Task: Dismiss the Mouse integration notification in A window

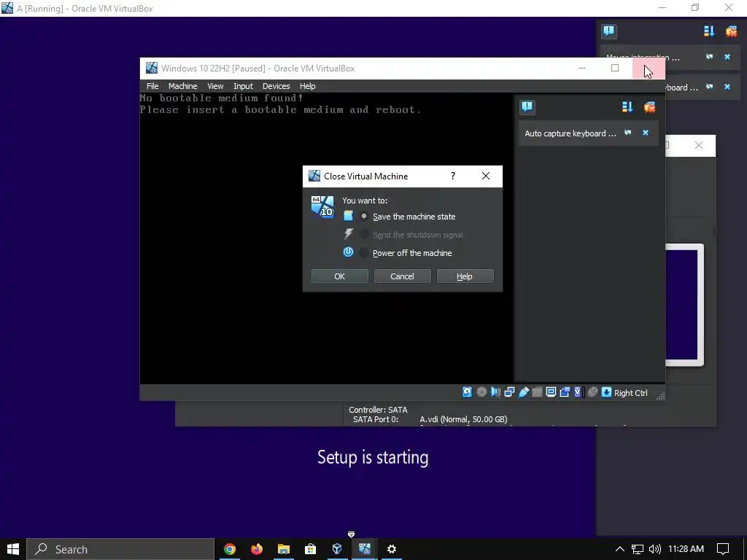Action: pos(727,57)
